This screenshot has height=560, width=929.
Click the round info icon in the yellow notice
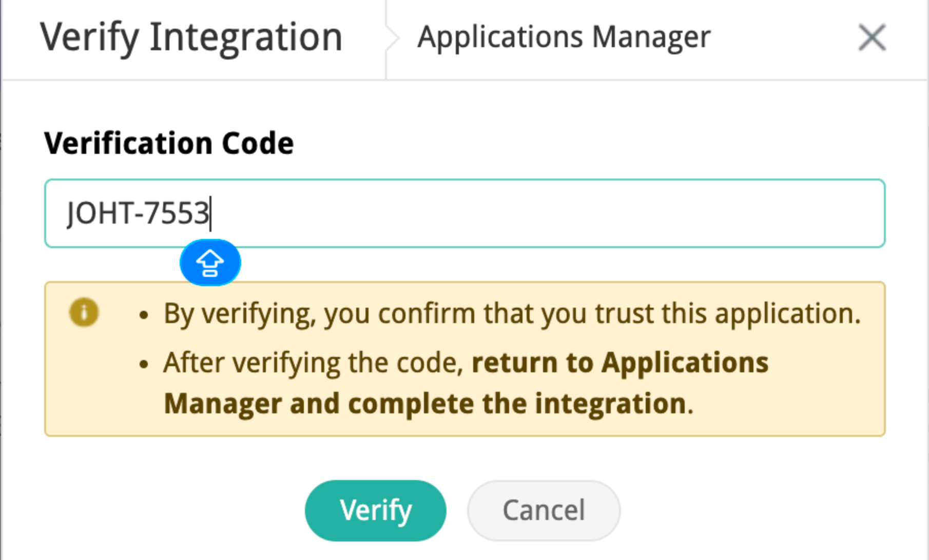coord(84,312)
